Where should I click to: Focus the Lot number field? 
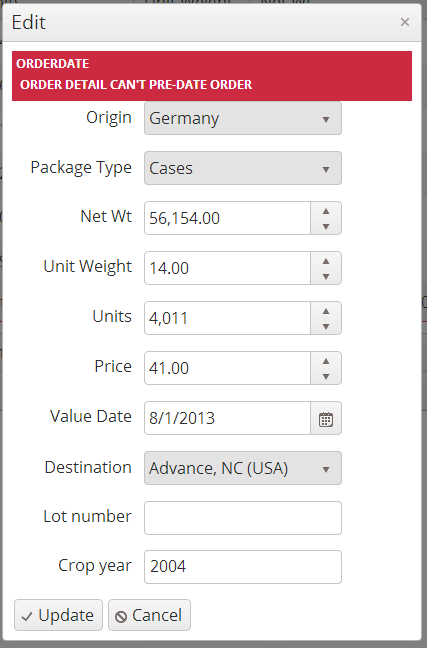pyautogui.click(x=243, y=518)
